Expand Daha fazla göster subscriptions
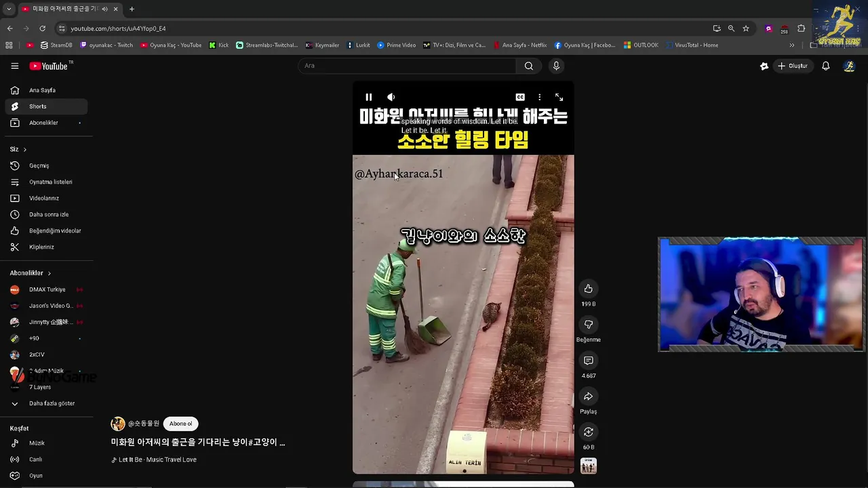The height and width of the screenshot is (488, 868). [46, 403]
